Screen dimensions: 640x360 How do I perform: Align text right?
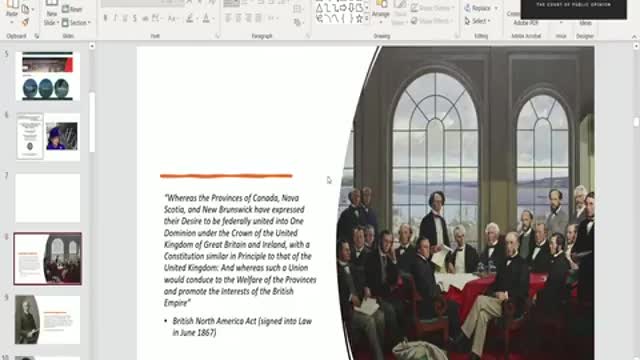tap(248, 18)
